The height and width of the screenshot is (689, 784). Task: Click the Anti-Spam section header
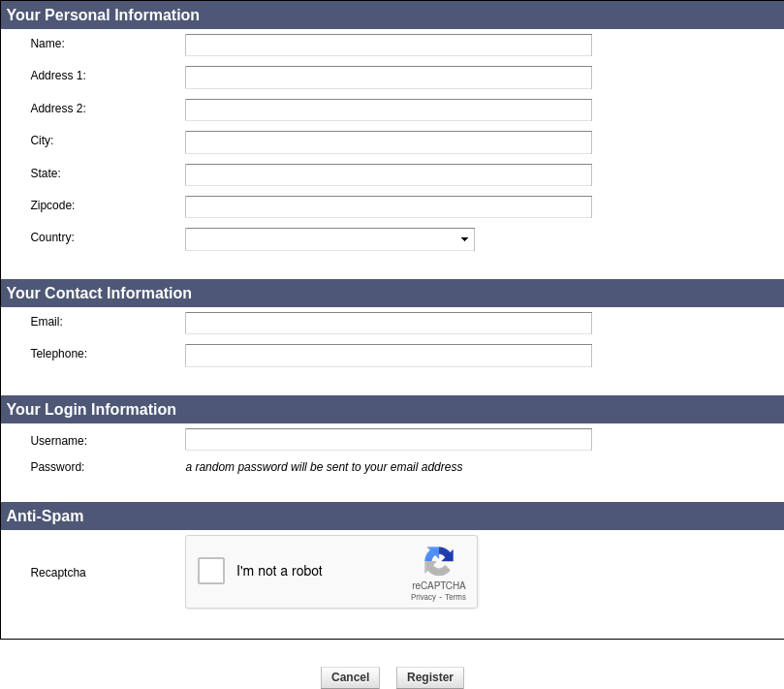pyautogui.click(x=46, y=517)
